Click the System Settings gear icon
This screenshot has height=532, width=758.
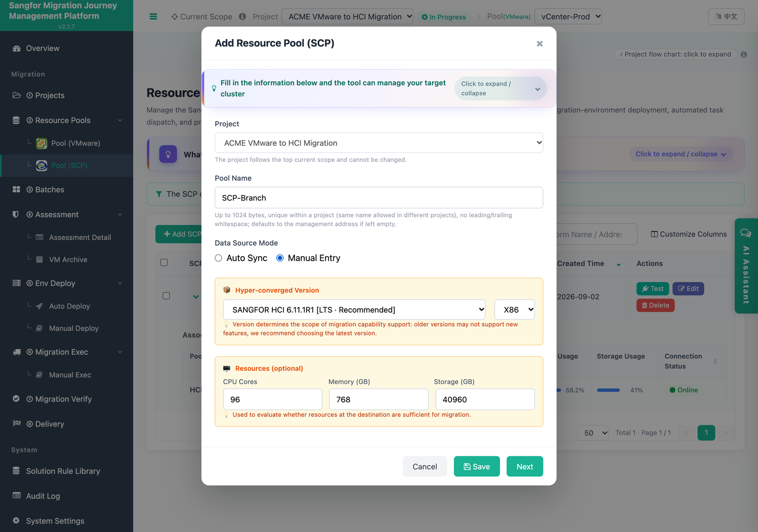[16, 520]
